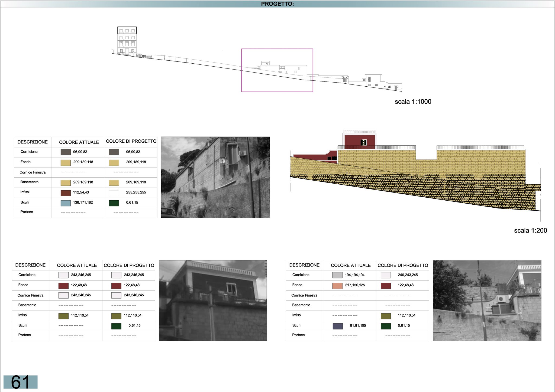Screen dimensions: 555x392
Task: Click the brown Infissi 112,54,43 swatch
Action: click(66, 193)
